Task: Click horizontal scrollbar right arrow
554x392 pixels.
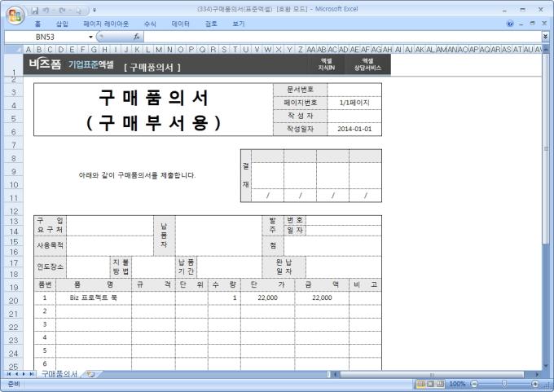Action: click(x=537, y=374)
